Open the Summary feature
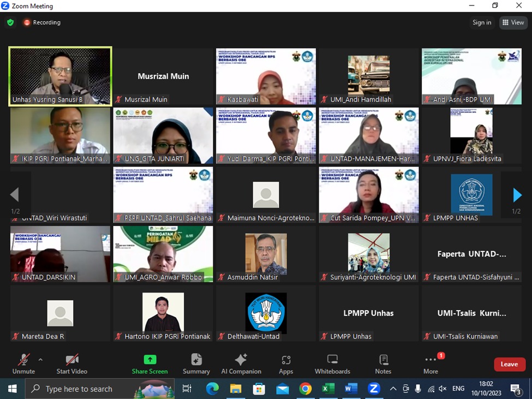 pyautogui.click(x=196, y=364)
